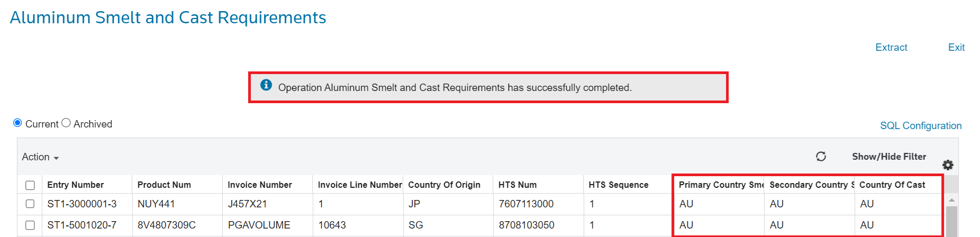Image resolution: width=980 pixels, height=237 pixels.
Task: Check the row for entry ST1-3000001-3
Action: (30, 204)
